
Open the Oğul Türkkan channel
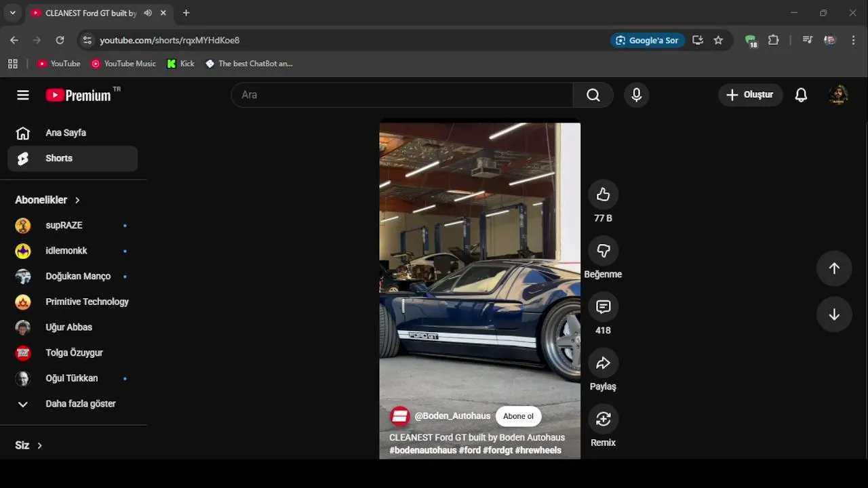73,378
